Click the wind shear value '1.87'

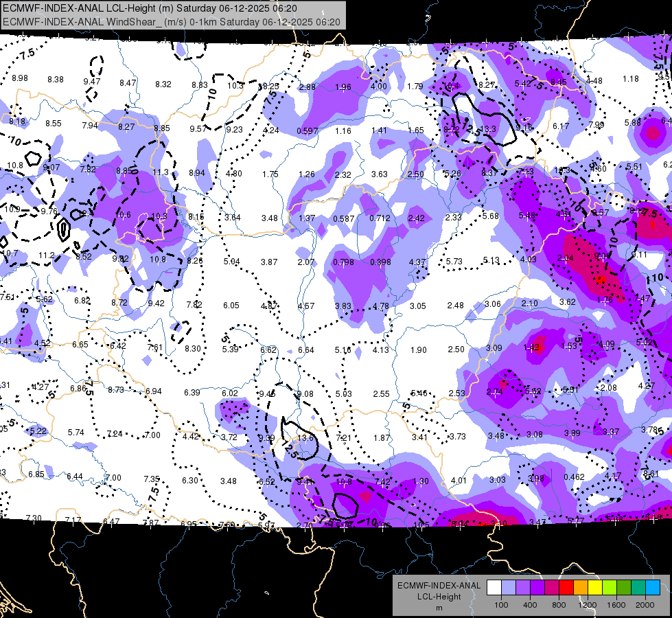pos(382,438)
